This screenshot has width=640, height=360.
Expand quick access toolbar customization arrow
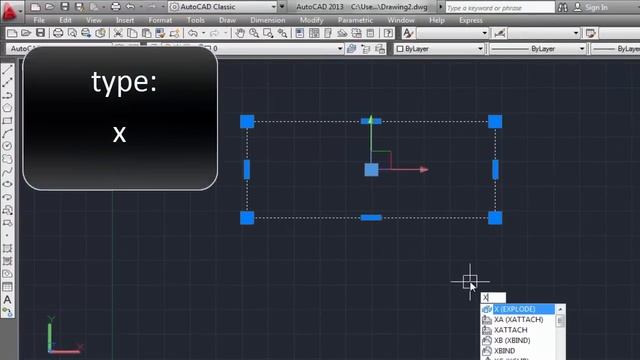[282, 7]
